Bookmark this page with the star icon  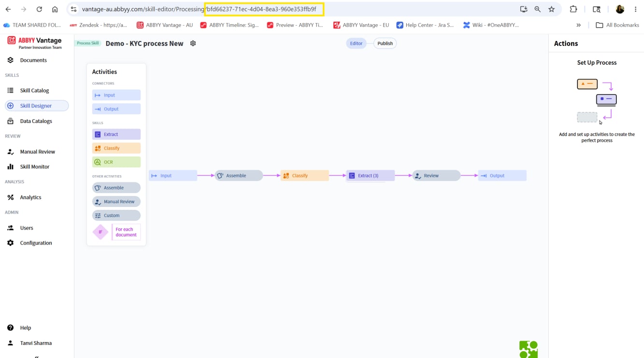(x=551, y=9)
